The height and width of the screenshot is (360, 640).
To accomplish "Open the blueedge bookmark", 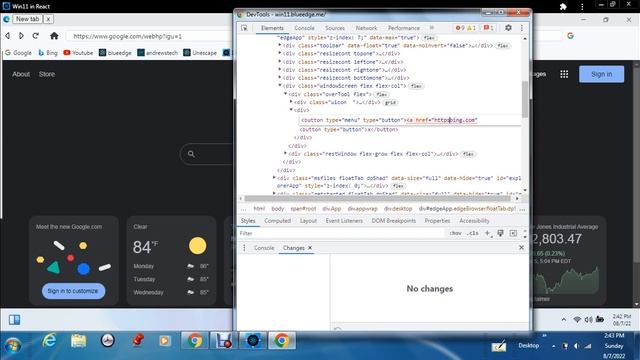I will click(x=116, y=53).
